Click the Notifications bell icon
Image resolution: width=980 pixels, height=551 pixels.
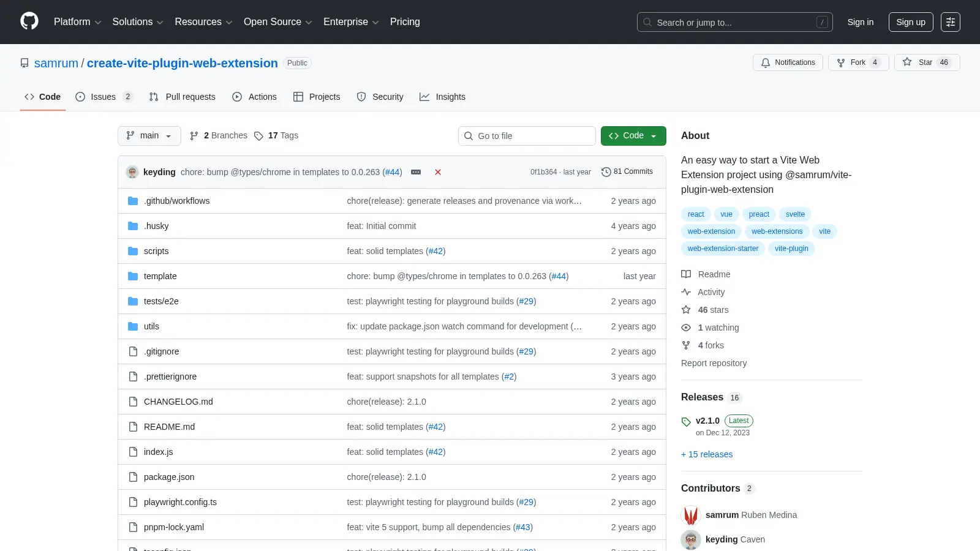766,62
